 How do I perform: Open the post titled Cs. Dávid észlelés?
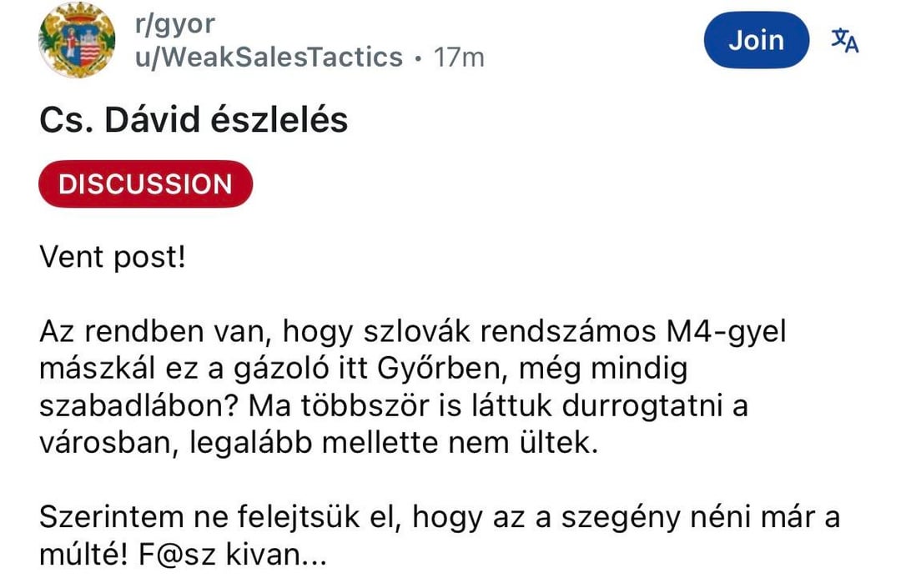point(193,121)
